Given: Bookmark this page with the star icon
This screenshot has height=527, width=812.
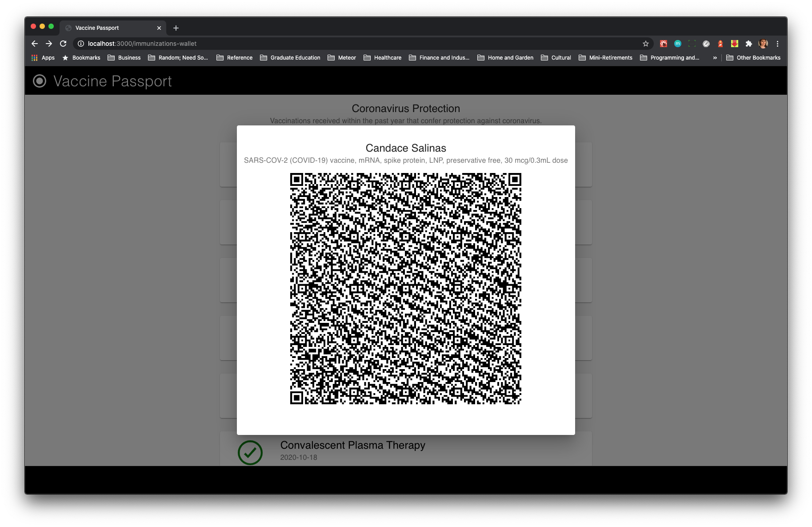Looking at the screenshot, I should tap(646, 44).
